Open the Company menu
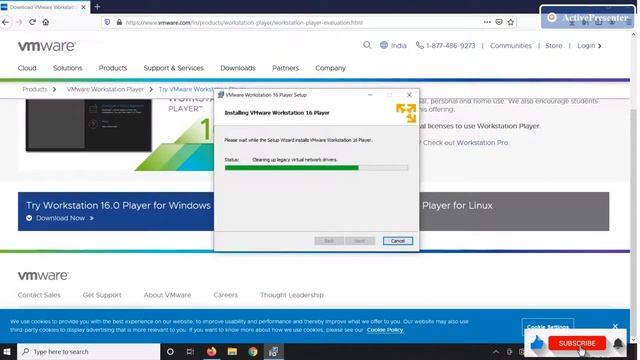This screenshot has height=360, width=640. [330, 68]
